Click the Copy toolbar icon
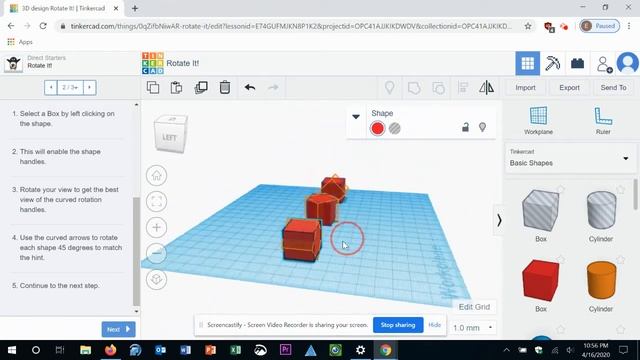The image size is (640, 360). (x=153, y=87)
